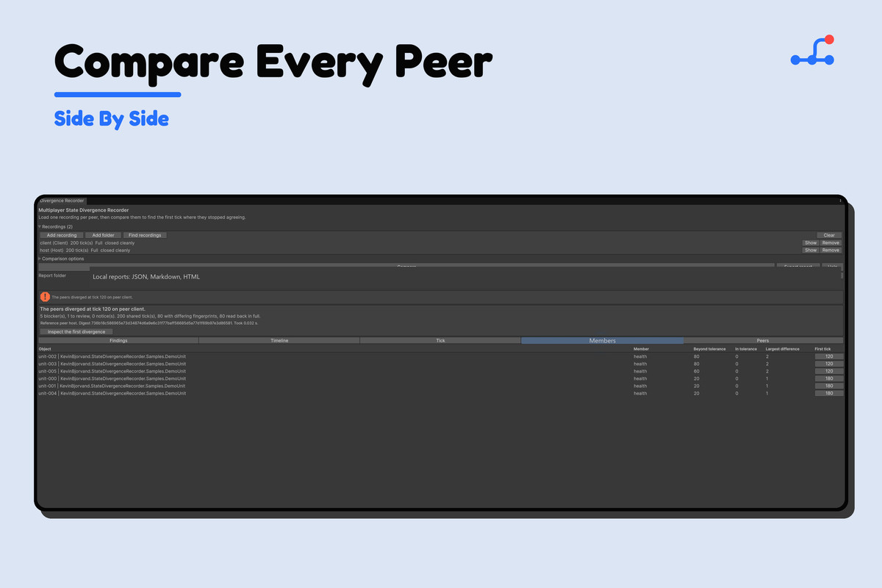Select the unit-002 DemoUnit row

(x=440, y=356)
